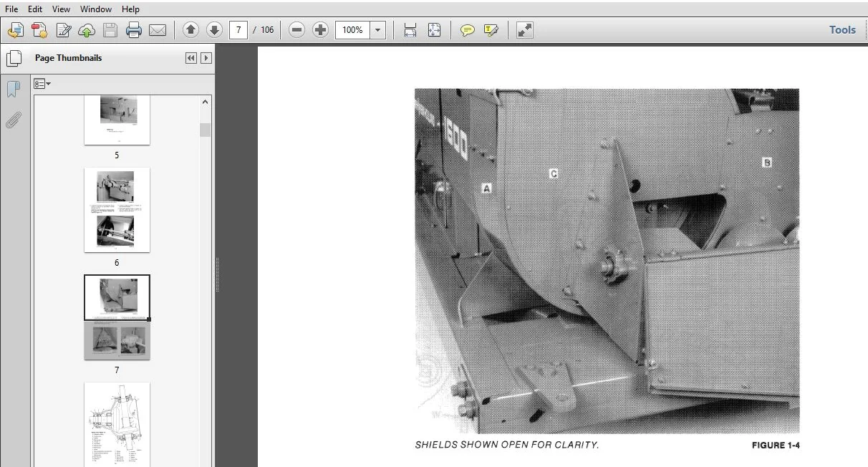Select the page 8 diagram thumbnail
This screenshot has height=467, width=868.
click(x=117, y=424)
